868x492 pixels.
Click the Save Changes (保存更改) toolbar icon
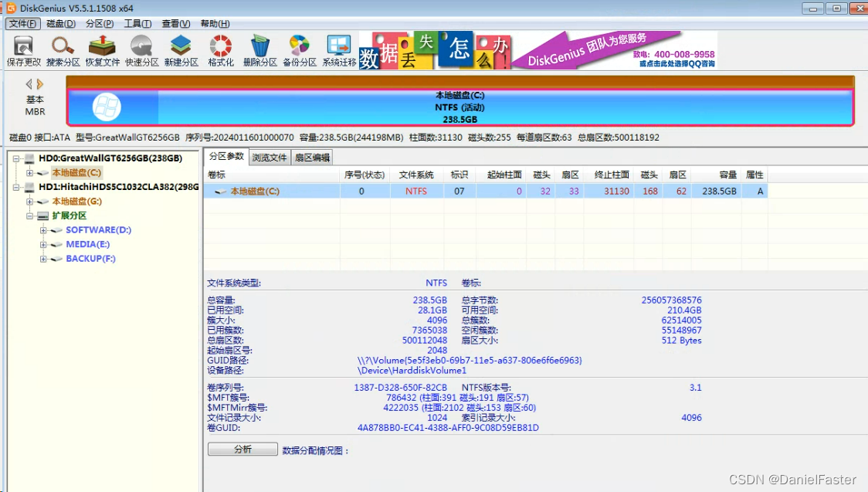coord(24,51)
